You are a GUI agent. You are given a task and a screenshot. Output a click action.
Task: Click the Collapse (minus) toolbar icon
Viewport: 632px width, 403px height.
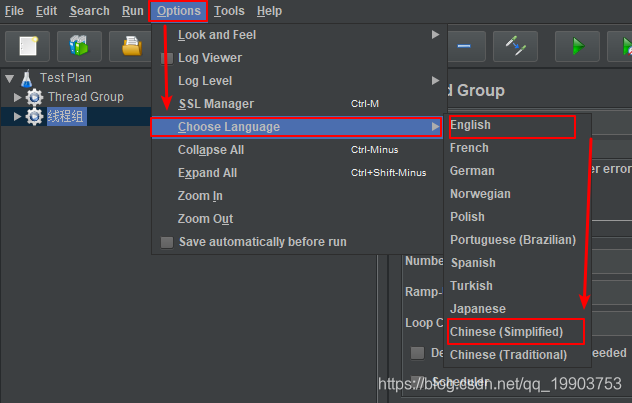tap(464, 46)
